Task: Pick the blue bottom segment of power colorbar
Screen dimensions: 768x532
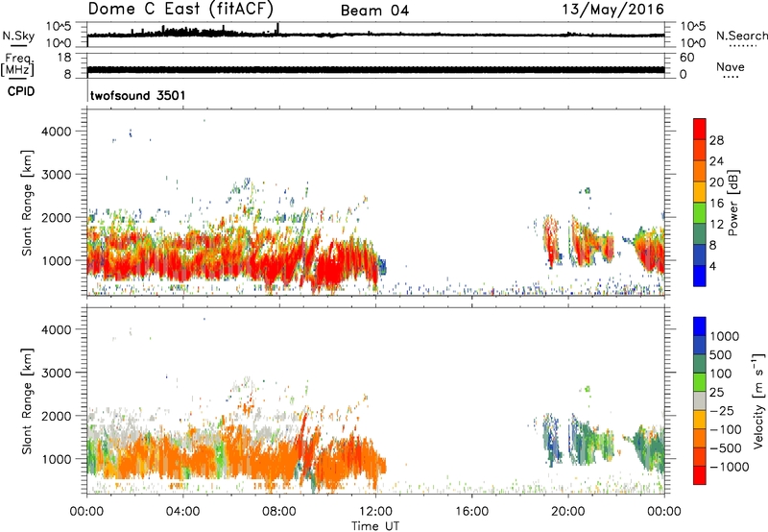Action: pos(700,277)
